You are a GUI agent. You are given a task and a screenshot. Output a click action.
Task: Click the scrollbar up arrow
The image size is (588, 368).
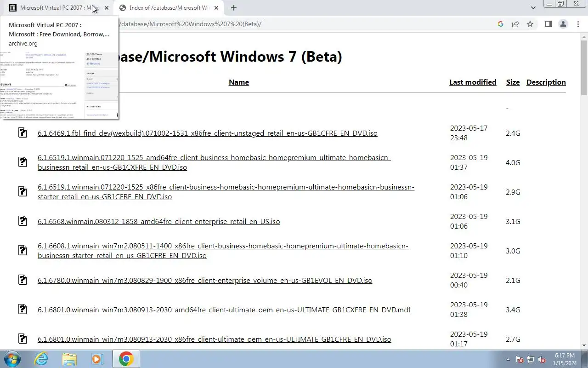click(584, 35)
